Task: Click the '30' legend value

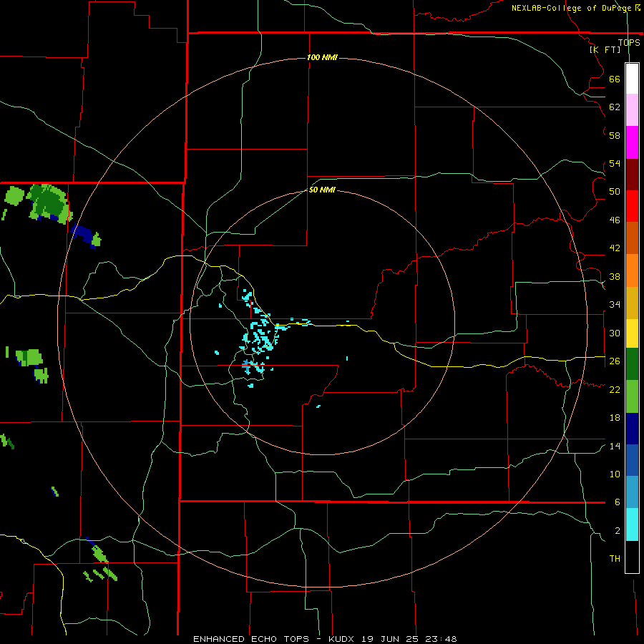Action: 615,333
